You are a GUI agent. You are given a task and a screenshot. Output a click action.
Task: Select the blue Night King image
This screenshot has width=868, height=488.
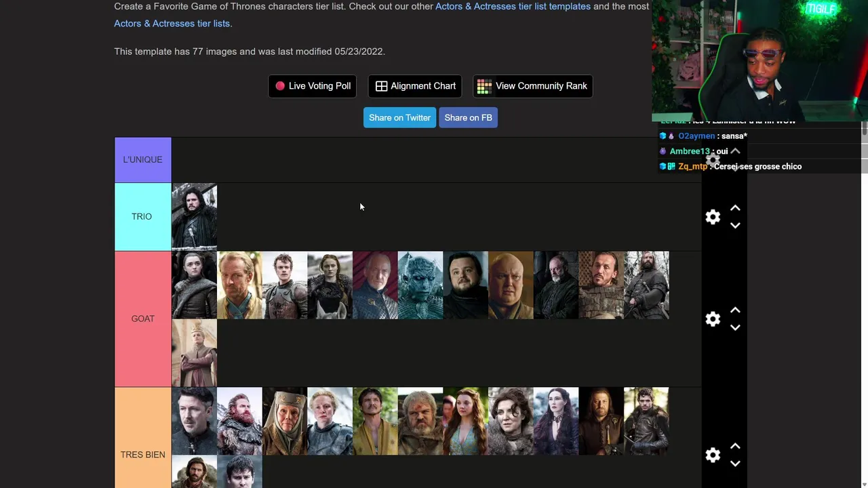(420, 285)
